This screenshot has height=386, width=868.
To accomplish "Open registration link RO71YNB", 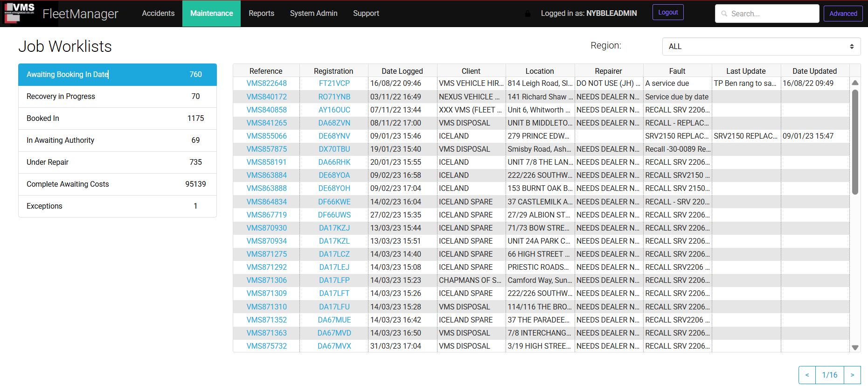I will 334,97.
